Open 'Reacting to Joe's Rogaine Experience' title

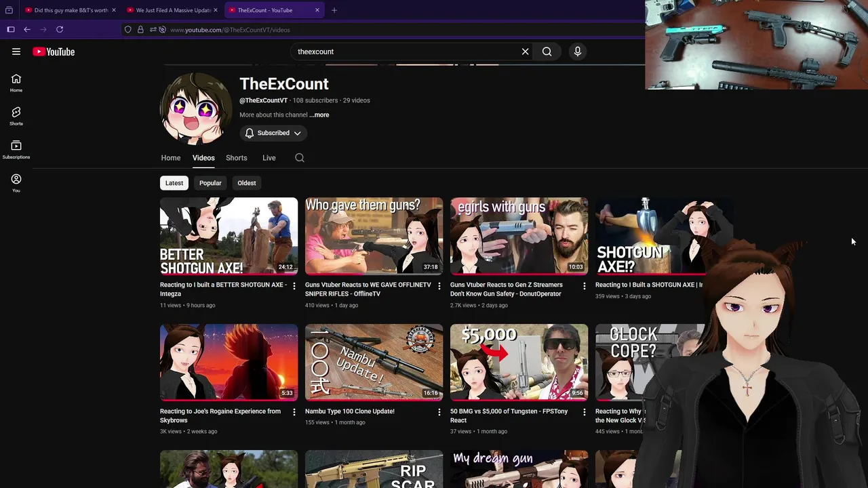tap(220, 415)
